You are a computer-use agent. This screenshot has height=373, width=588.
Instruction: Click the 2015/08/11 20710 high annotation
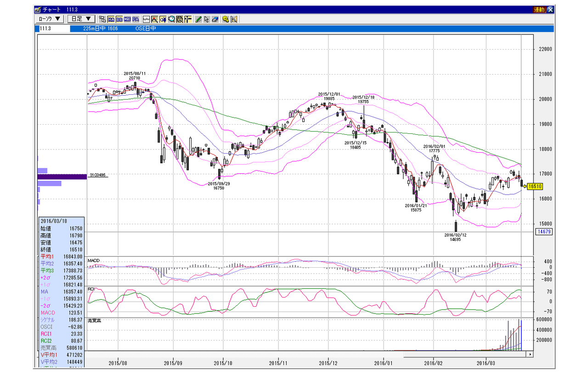click(x=135, y=76)
